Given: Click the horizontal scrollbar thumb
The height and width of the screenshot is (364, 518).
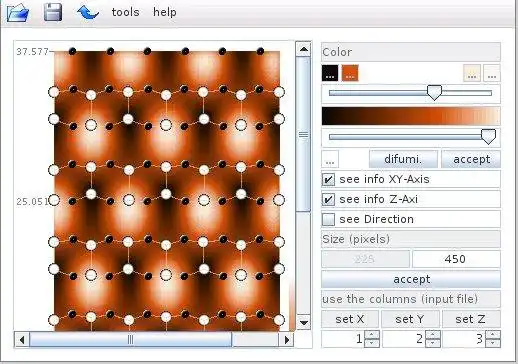Looking at the screenshot, I should point(130,340).
